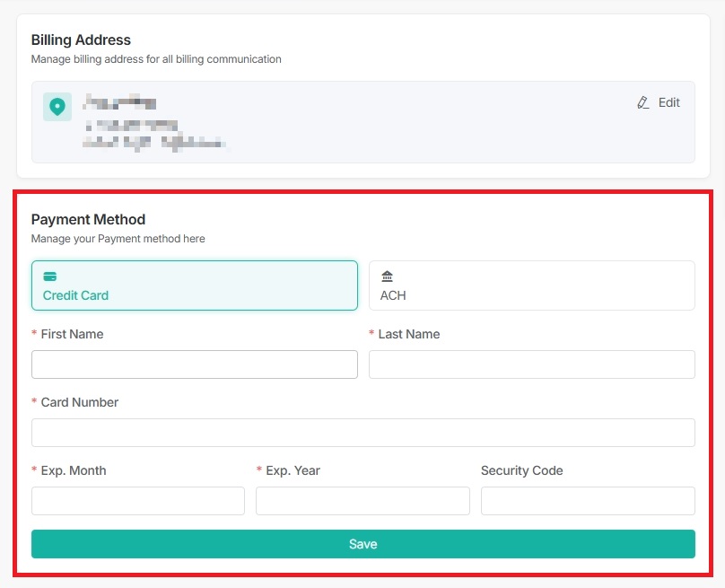Click the Save button
Viewport: 725px width, 588px height.
[x=362, y=544]
